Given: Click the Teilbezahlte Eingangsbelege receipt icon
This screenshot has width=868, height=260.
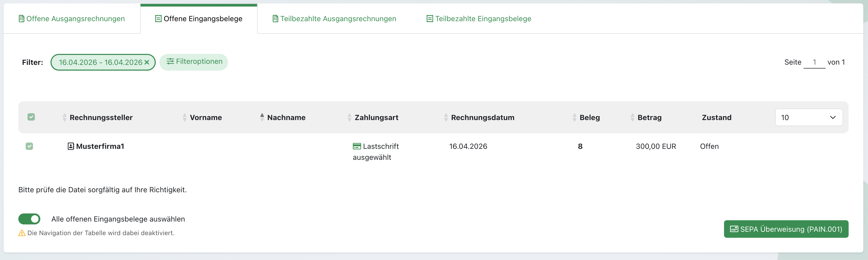Looking at the screenshot, I should pos(430,19).
